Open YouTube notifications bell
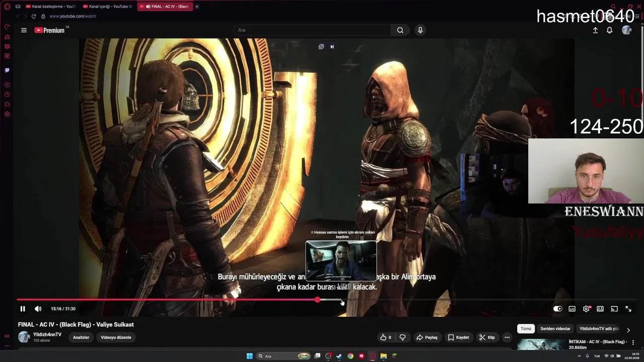 609,30
